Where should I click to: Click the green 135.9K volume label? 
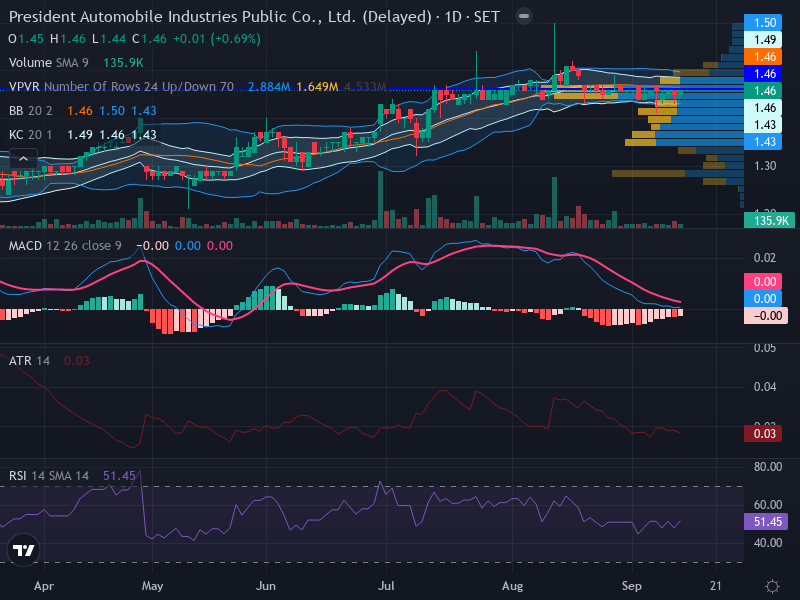click(769, 220)
